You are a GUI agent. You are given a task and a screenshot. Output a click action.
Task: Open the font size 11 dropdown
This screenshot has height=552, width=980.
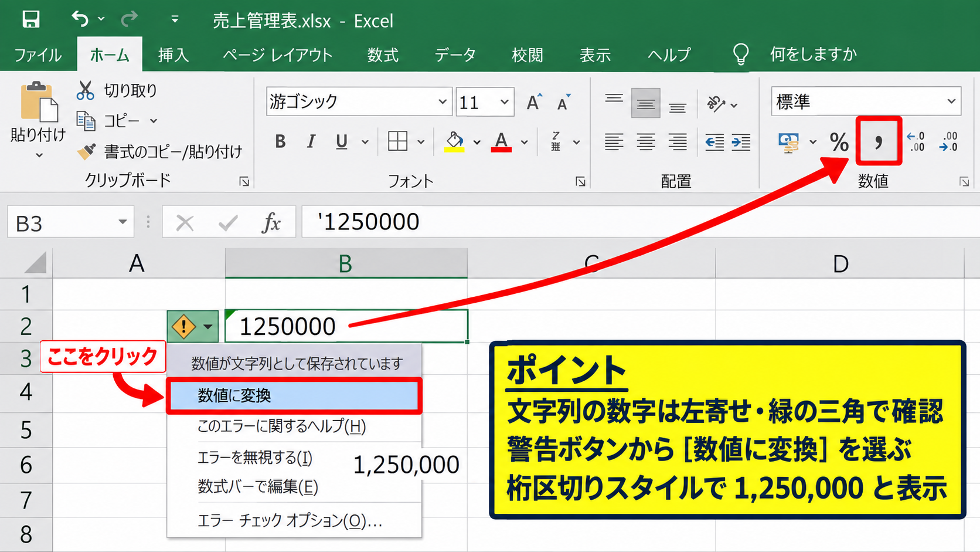504,102
